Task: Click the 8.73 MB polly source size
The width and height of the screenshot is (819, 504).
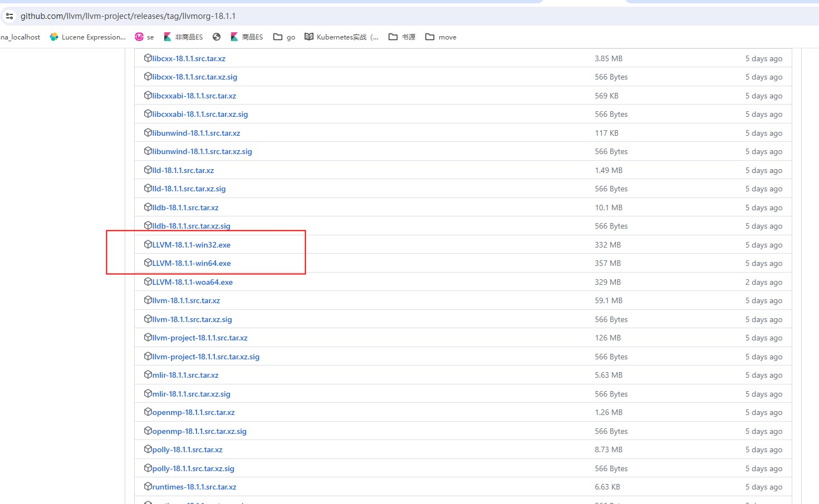Action: [609, 449]
